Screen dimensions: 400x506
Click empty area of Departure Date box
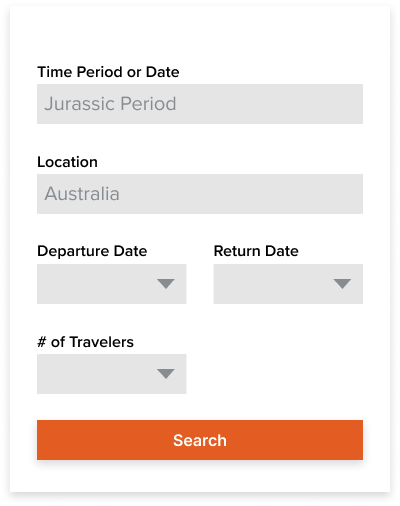(93, 284)
